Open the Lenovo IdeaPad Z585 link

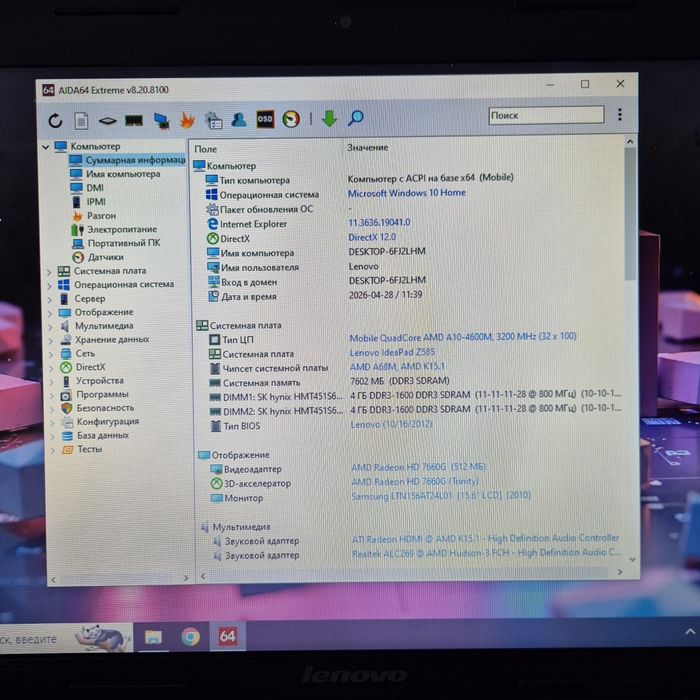click(392, 352)
